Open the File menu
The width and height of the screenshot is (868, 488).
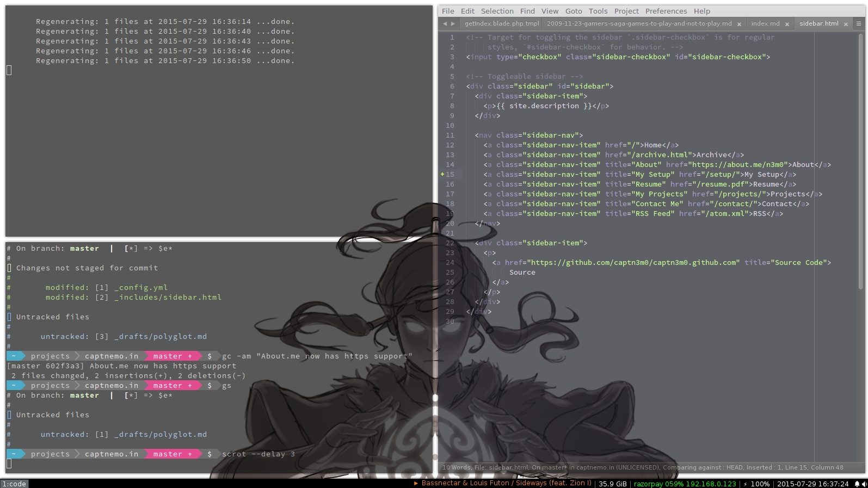pyautogui.click(x=448, y=11)
